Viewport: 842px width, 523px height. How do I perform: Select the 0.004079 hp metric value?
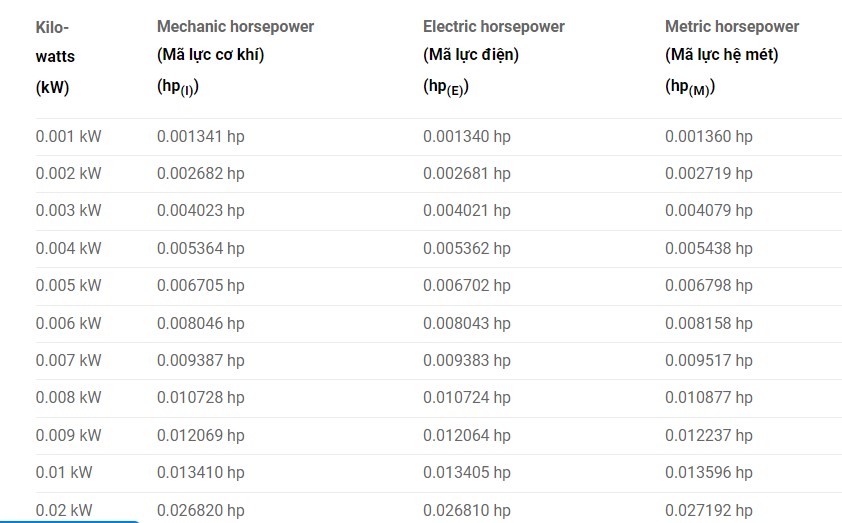pyautogui.click(x=709, y=210)
